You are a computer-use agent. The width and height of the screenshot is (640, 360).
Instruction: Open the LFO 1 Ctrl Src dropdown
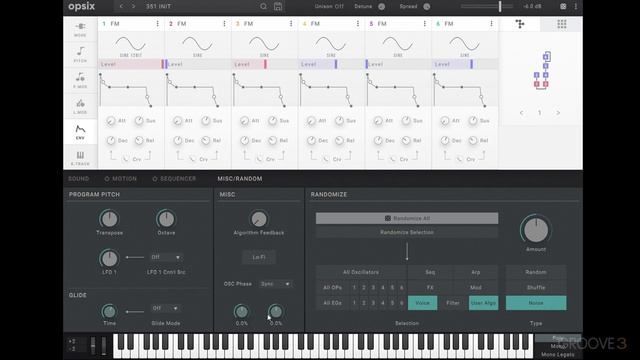pos(166,257)
